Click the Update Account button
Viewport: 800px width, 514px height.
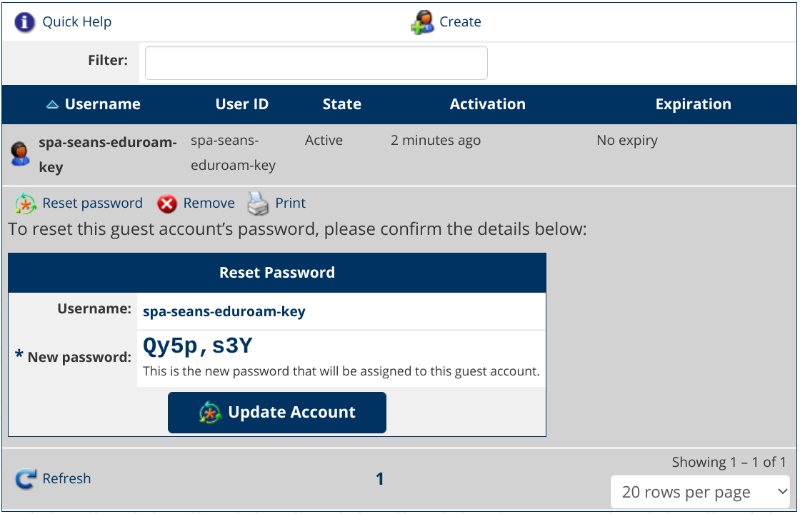[x=277, y=412]
